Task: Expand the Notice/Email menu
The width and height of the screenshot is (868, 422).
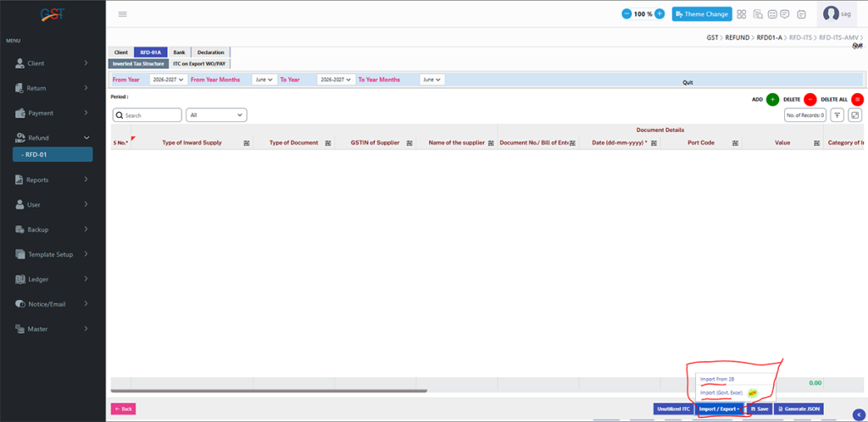Action: pyautogui.click(x=52, y=304)
